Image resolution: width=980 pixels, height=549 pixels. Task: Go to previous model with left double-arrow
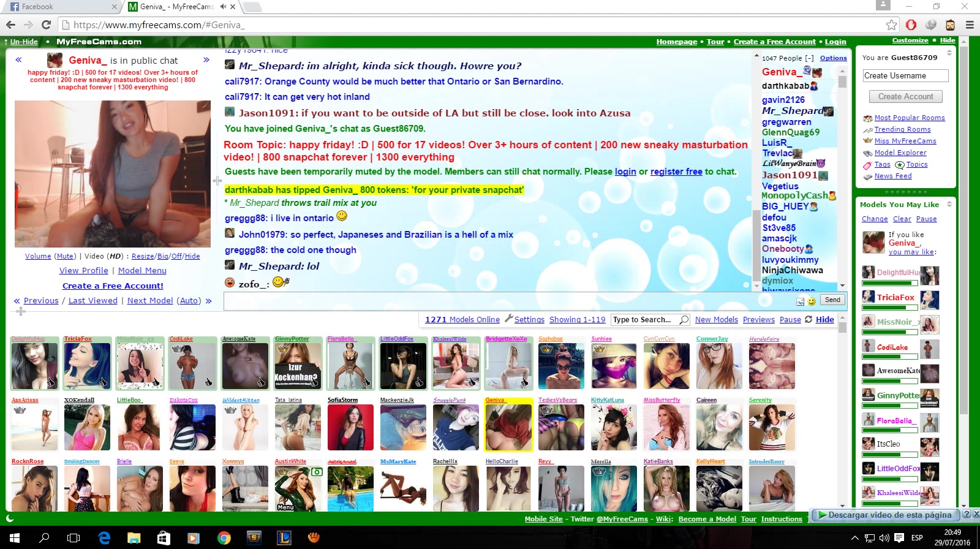point(18,59)
